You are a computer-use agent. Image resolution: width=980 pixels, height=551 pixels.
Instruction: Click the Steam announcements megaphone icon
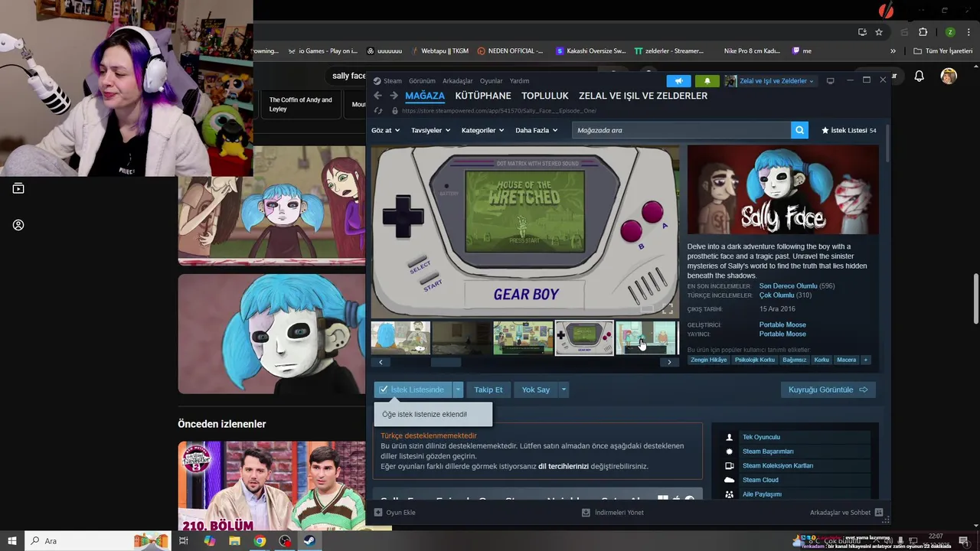(678, 80)
